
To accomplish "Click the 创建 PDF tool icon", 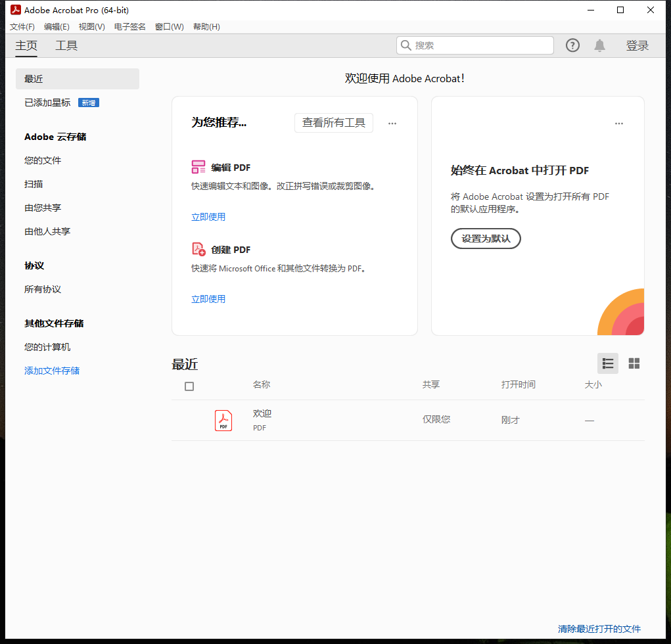I will [x=198, y=249].
